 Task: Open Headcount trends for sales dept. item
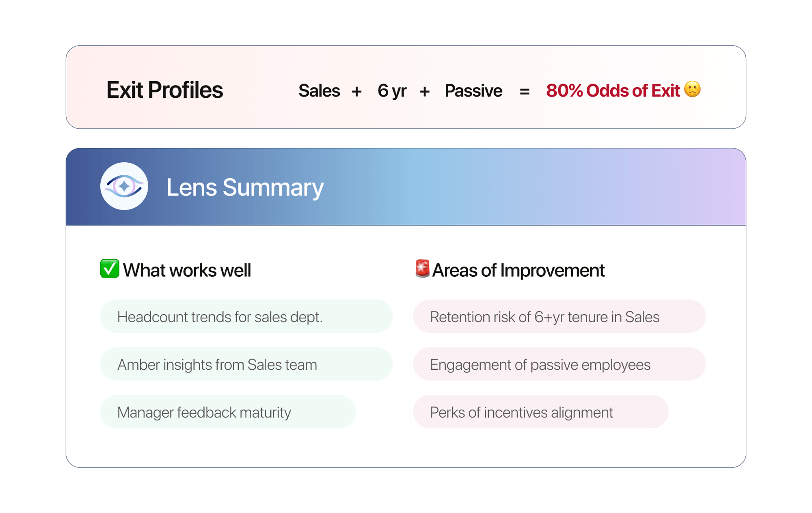click(246, 317)
